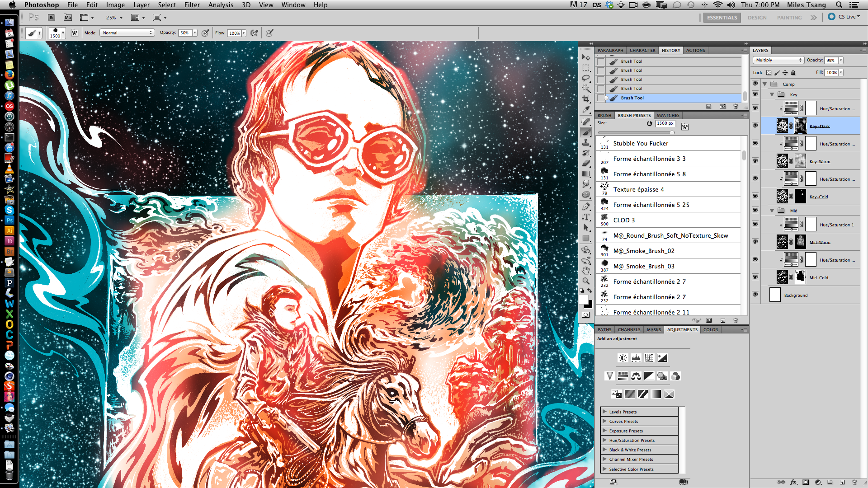Screen dimensions: 868x488
Task: Select the Gradient tool
Action: (x=586, y=174)
